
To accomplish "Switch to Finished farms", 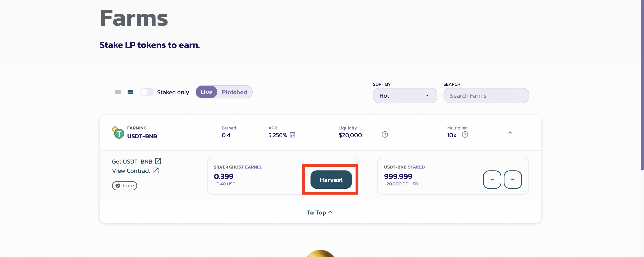I will coord(234,92).
